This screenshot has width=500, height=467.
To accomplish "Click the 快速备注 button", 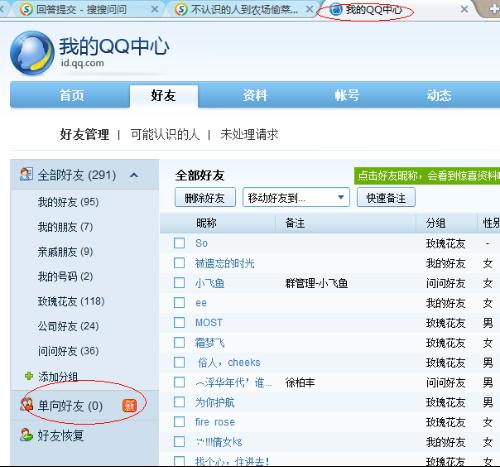I will click(x=386, y=197).
